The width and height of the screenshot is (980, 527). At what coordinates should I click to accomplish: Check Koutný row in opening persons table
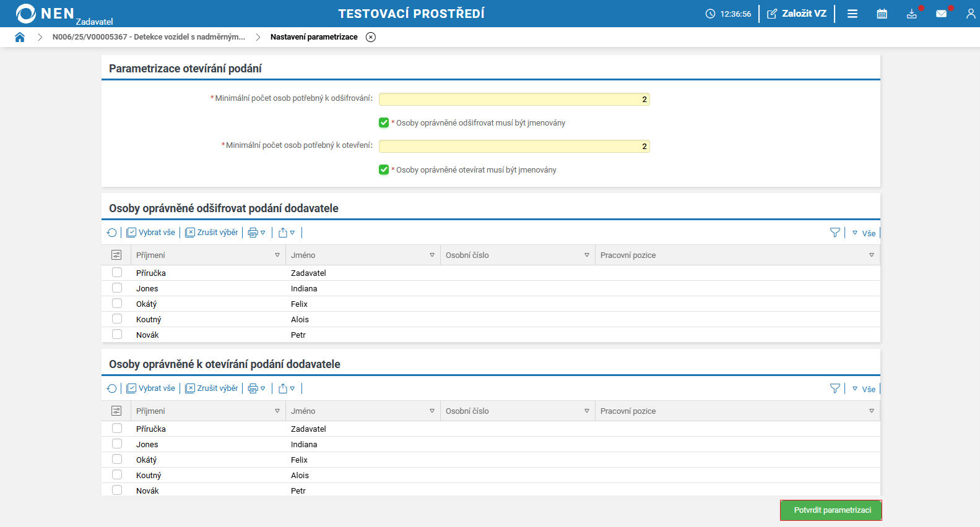(x=117, y=474)
